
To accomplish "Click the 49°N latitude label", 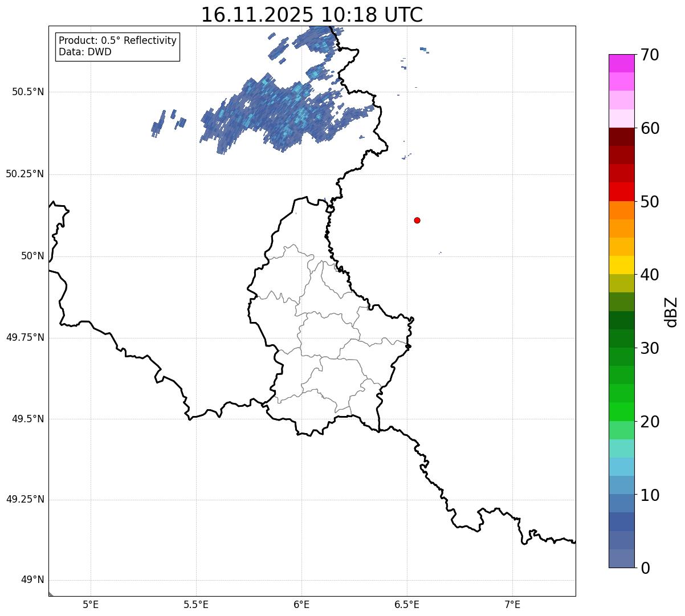I will pos(32,580).
